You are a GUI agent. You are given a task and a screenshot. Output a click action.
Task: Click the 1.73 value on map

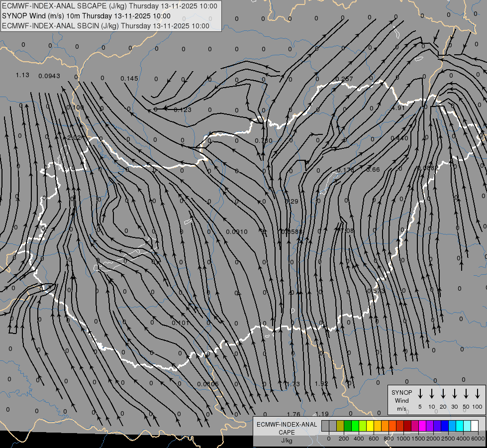[x=293, y=384]
